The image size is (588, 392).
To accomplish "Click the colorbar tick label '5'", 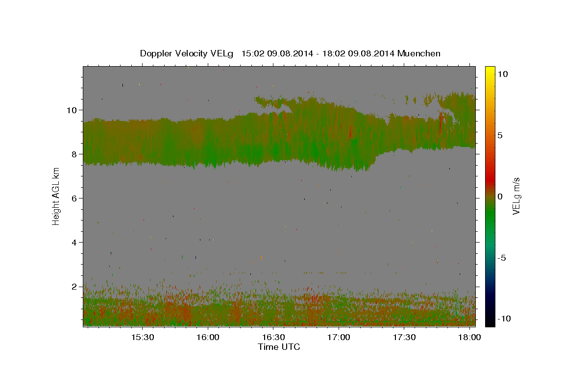I will tap(500, 135).
